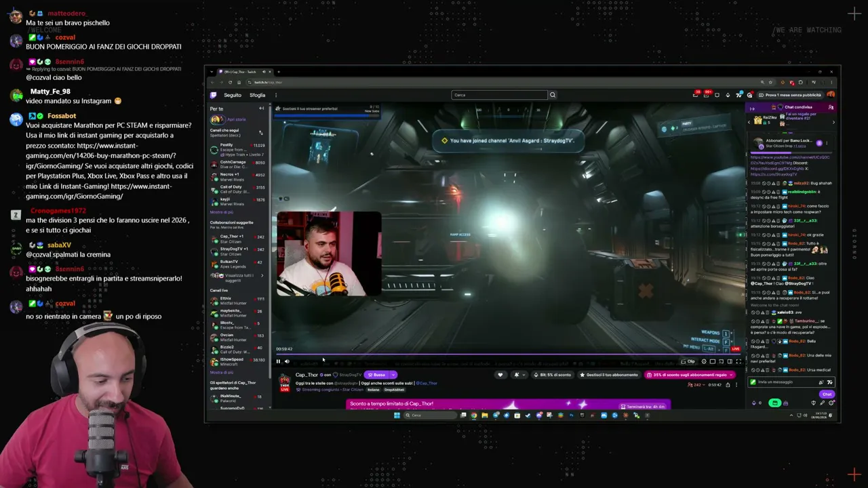Screen dimensions: 868x488
Task: Click the stream seek progress bar
Action: pos(507,354)
